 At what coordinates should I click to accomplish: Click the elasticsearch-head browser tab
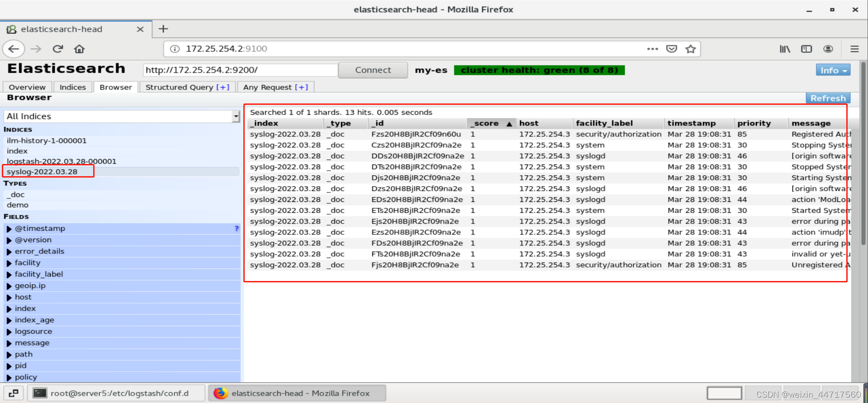76,29
